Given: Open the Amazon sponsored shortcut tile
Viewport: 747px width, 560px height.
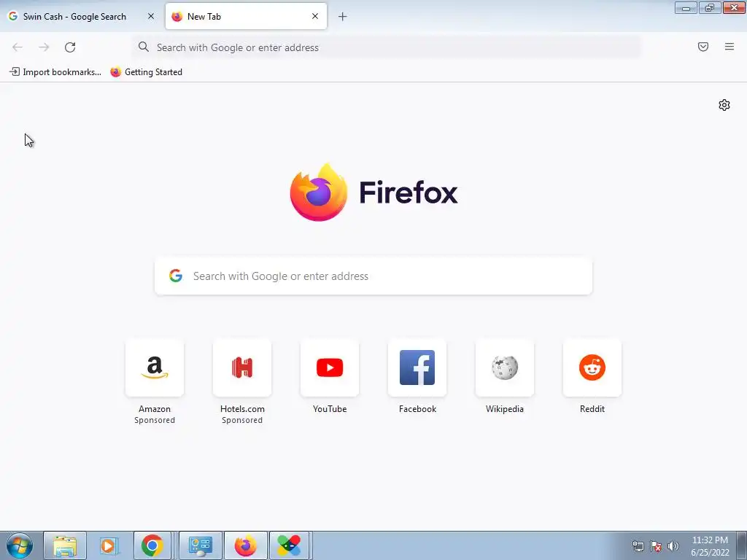Looking at the screenshot, I should click(155, 367).
